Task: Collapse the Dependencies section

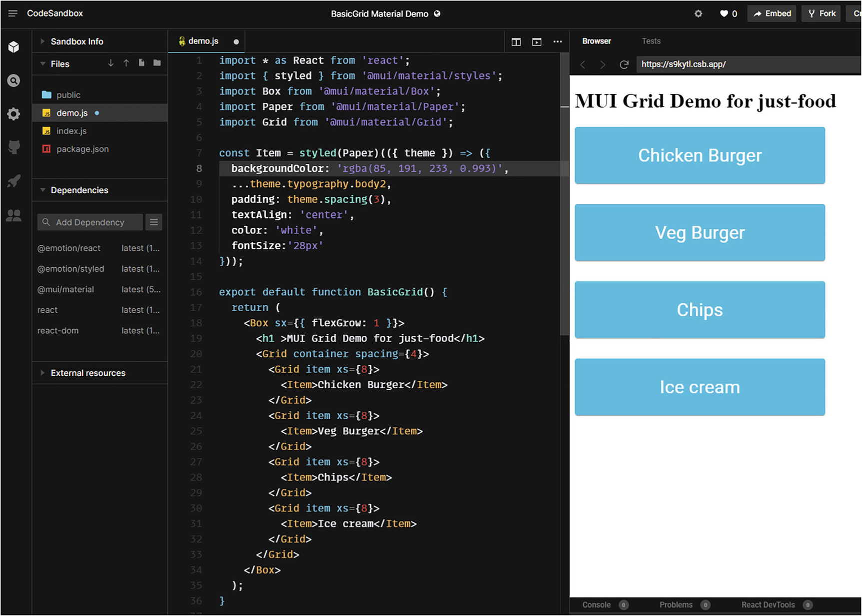Action: point(79,190)
